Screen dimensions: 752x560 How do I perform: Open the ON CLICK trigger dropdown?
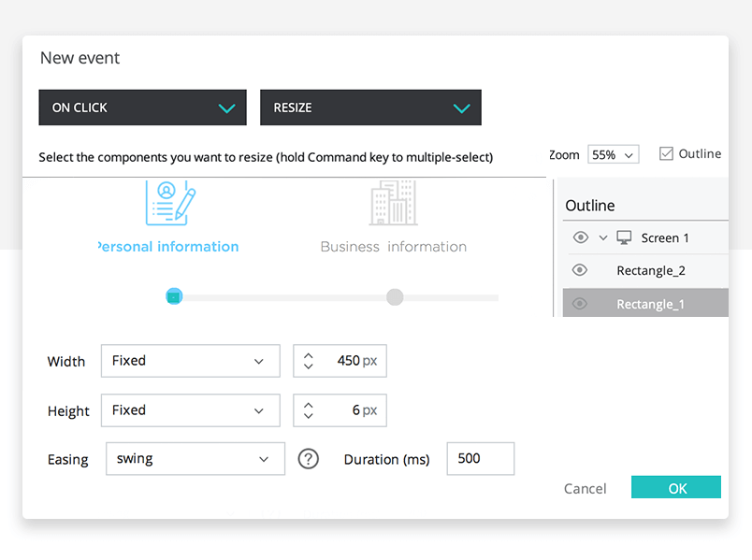(142, 108)
